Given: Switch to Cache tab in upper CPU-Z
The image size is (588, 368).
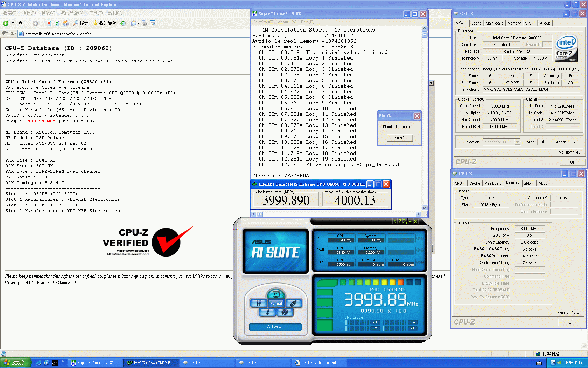Looking at the screenshot, I should 476,23.
